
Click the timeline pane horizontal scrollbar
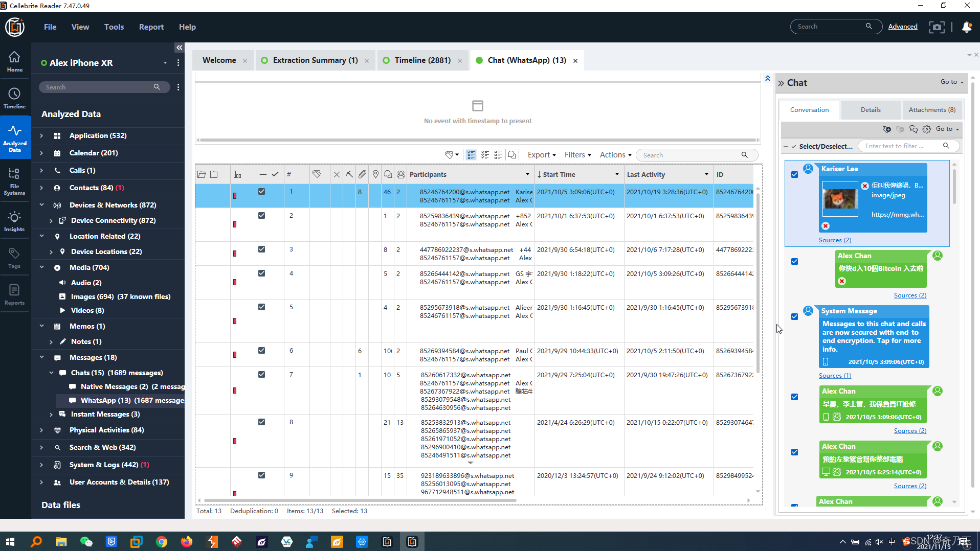tap(478, 140)
